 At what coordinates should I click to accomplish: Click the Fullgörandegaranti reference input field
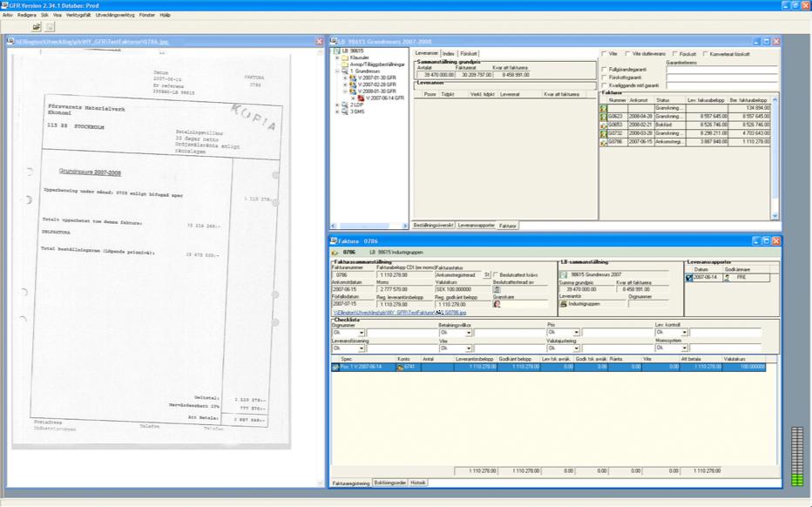(x=722, y=70)
